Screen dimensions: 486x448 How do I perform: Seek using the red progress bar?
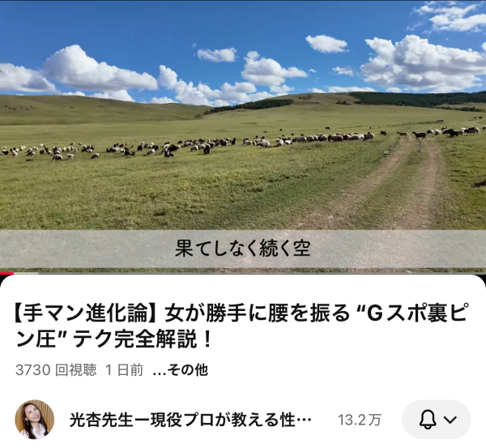[6, 274]
